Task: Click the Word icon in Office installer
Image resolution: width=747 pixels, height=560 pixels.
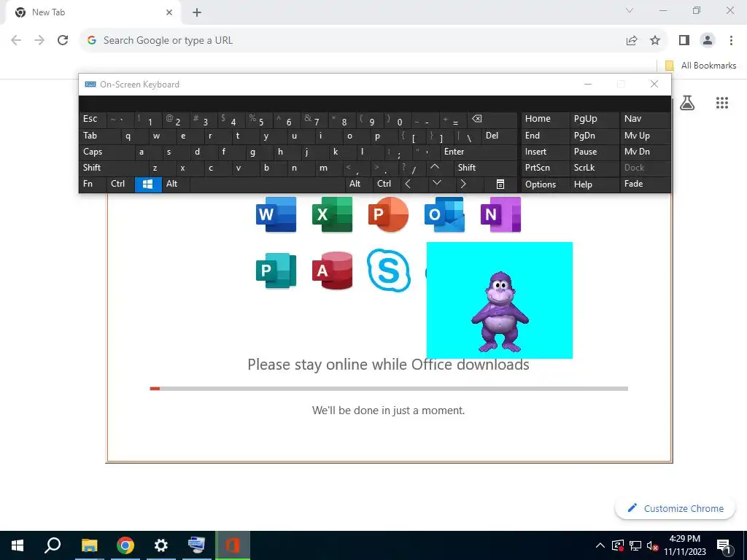Action: (276, 214)
